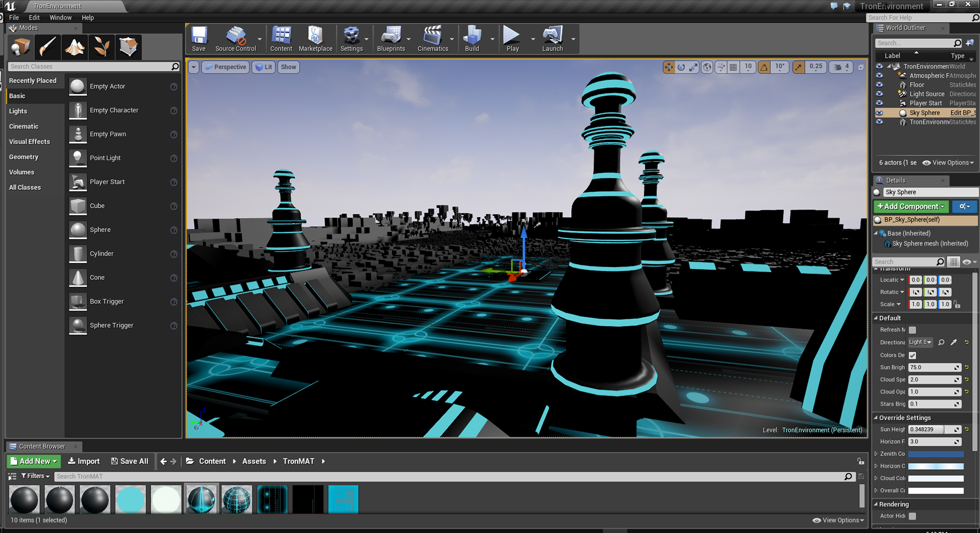The width and height of the screenshot is (980, 533).
Task: Check the Refresh Material checkbox
Action: (x=912, y=330)
